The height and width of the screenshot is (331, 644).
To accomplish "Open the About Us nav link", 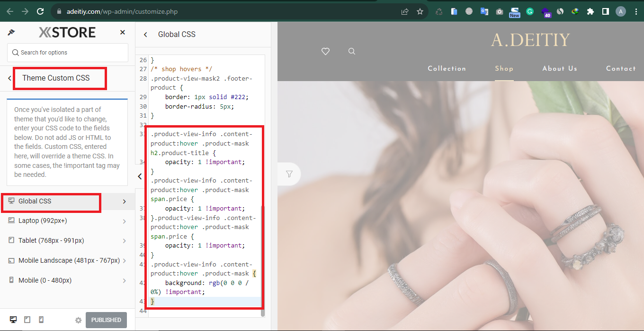I will [560, 69].
